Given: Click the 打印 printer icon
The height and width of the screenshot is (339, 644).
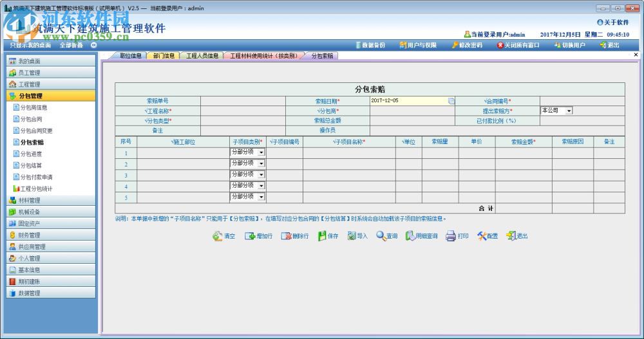Looking at the screenshot, I should coord(451,236).
